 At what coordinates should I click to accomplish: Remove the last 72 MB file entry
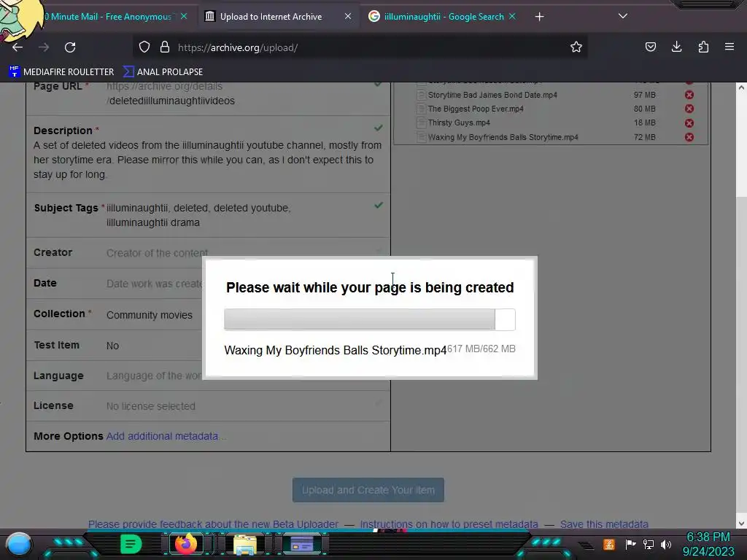(689, 137)
